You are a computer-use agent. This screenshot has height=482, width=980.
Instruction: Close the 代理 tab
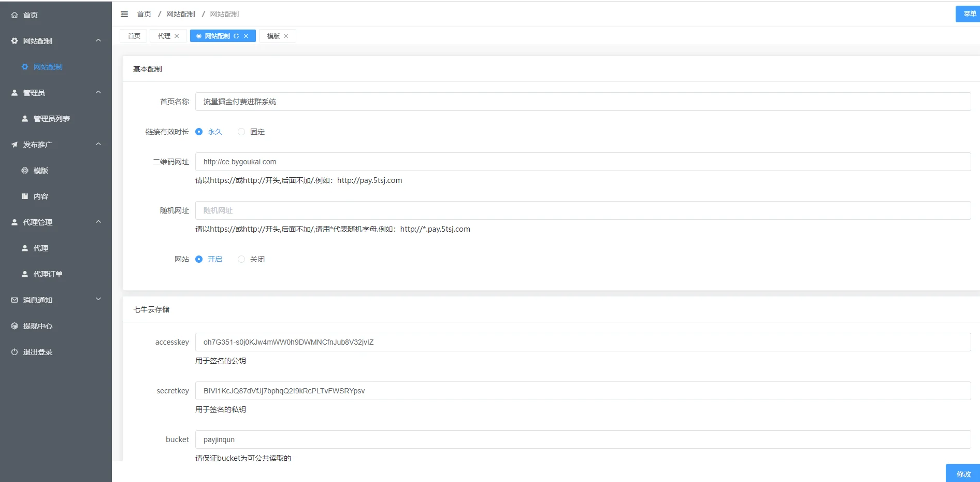click(177, 36)
